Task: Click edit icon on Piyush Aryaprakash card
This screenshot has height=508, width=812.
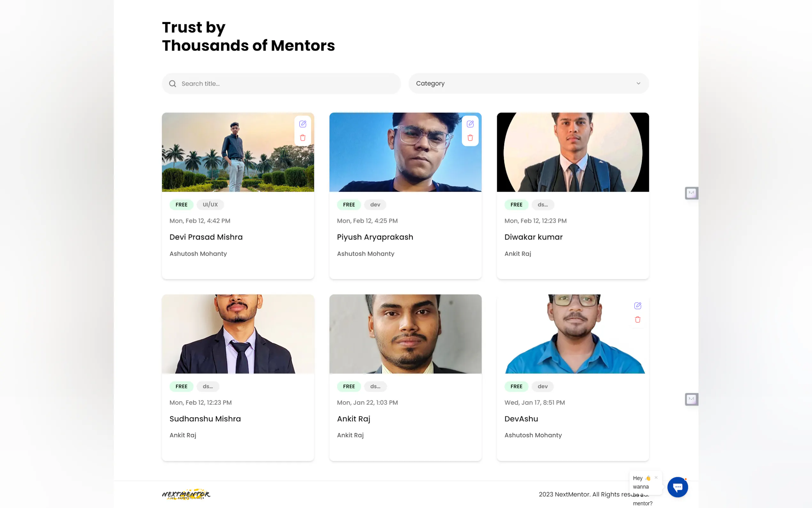Action: coord(470,124)
